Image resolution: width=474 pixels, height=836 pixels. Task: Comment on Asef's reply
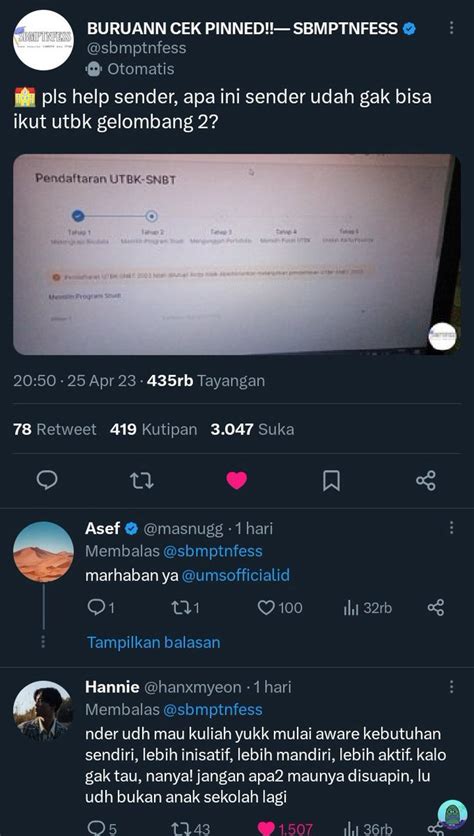point(101,607)
